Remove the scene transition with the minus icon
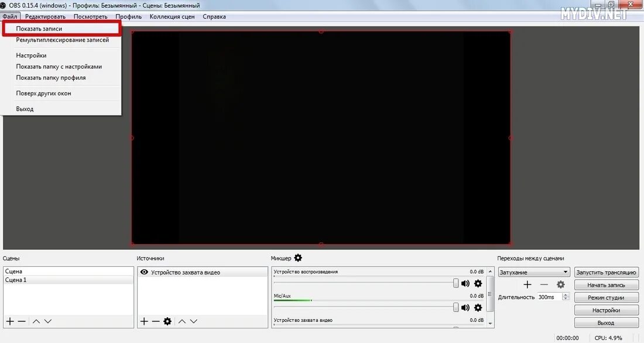This screenshot has height=343, width=644. (544, 284)
